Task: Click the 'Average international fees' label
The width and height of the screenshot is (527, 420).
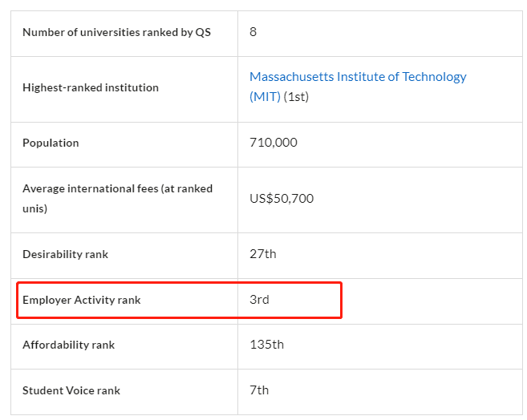Action: (x=117, y=189)
